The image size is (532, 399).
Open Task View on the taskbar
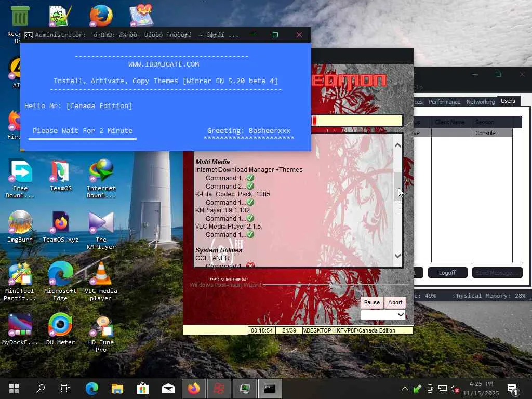tap(65, 389)
